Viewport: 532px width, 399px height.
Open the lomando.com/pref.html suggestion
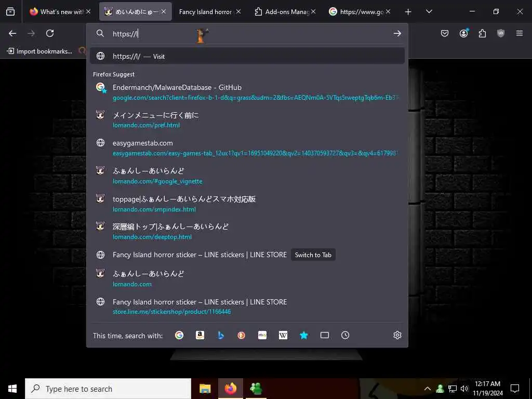click(x=247, y=120)
